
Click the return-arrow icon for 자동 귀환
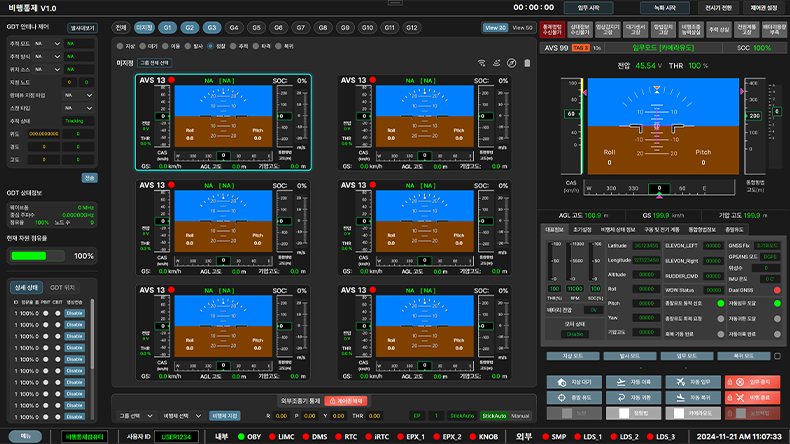621,398
